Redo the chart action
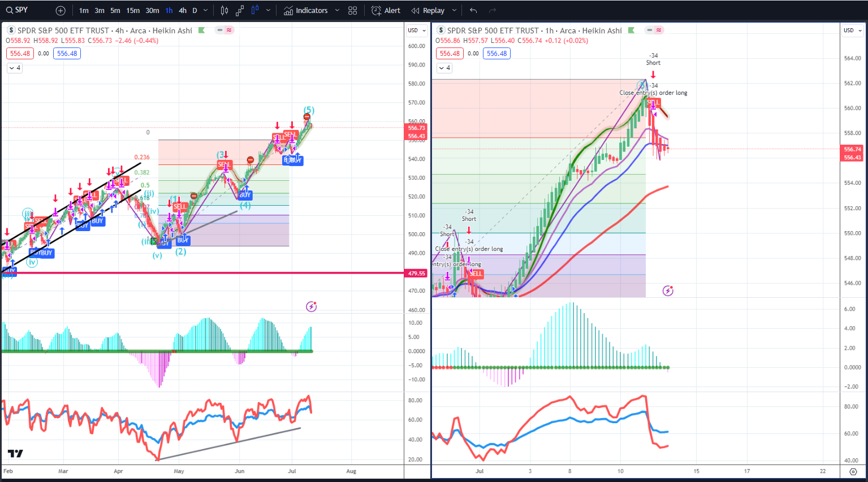Image resolution: width=868 pixels, height=482 pixels. point(493,11)
